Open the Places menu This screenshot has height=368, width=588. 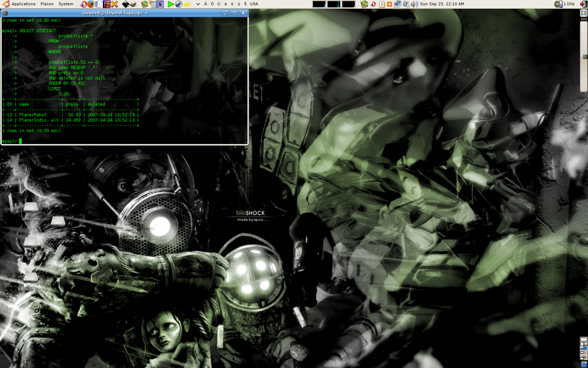click(x=47, y=4)
